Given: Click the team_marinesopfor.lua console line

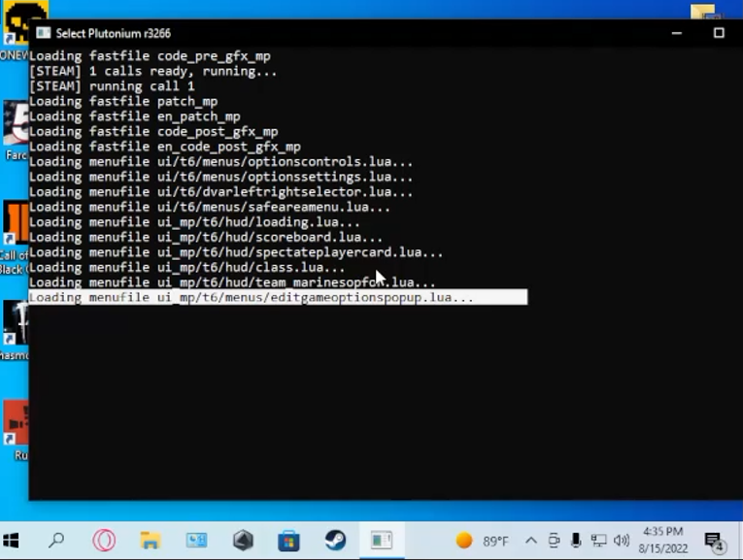Looking at the screenshot, I should 232,282.
